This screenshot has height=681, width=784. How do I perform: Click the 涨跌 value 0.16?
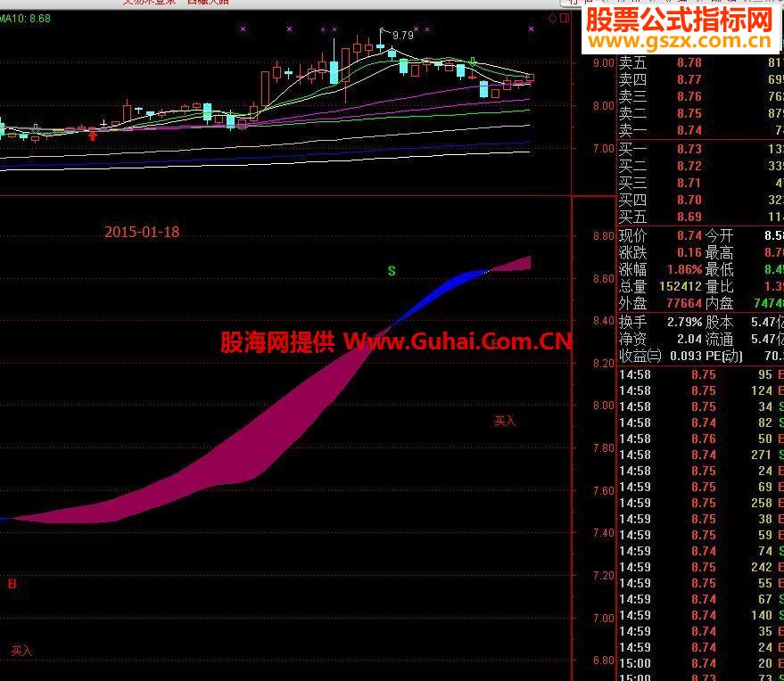coord(689,253)
